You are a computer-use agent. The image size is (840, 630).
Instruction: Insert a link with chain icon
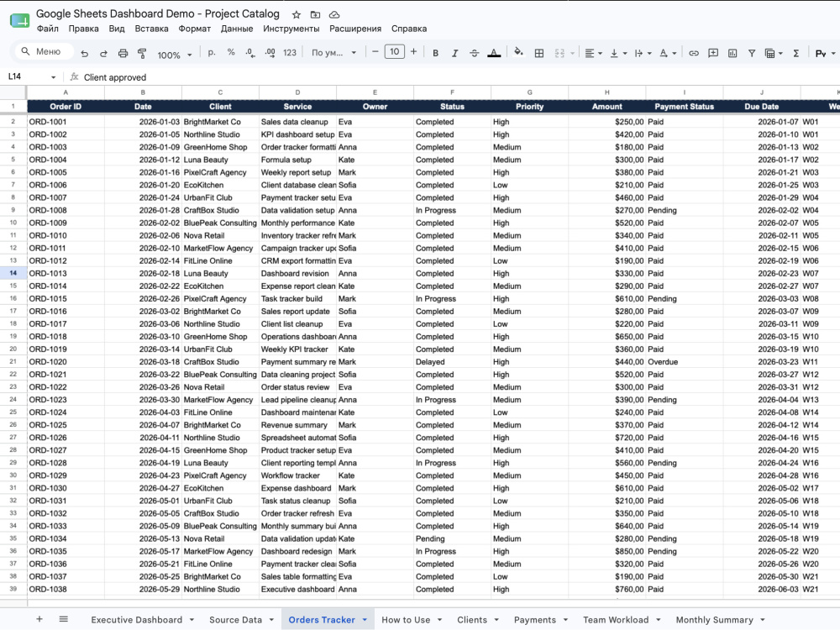pos(694,53)
